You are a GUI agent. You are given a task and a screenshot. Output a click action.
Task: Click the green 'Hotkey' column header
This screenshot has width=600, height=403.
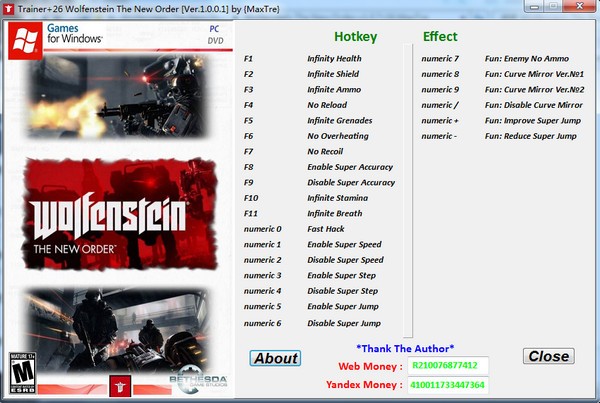click(355, 37)
